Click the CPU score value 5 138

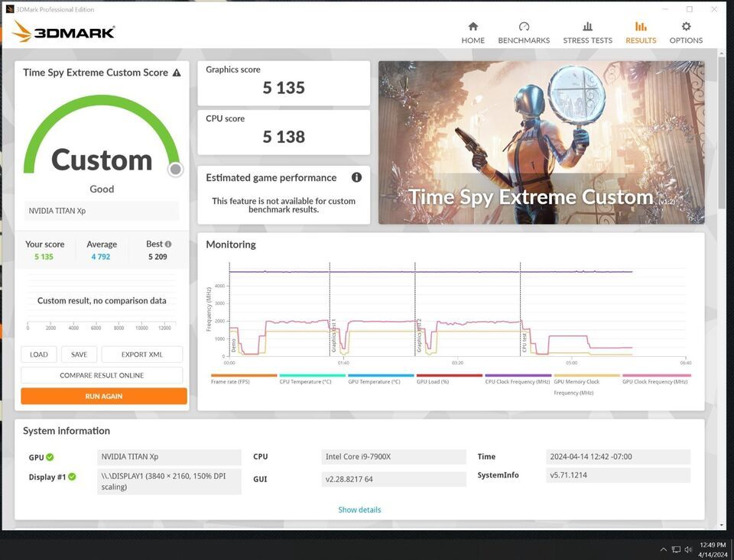pos(284,137)
